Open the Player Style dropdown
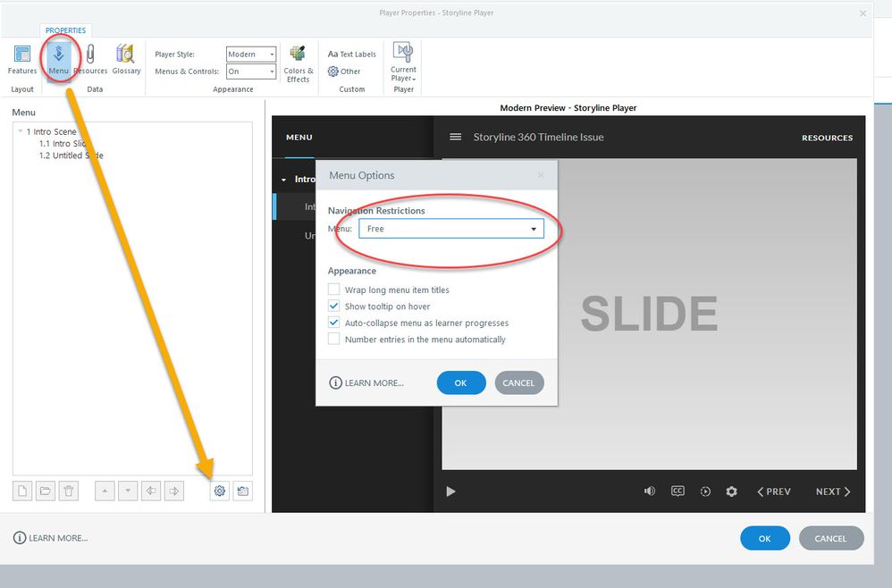The image size is (892, 588). click(250, 55)
